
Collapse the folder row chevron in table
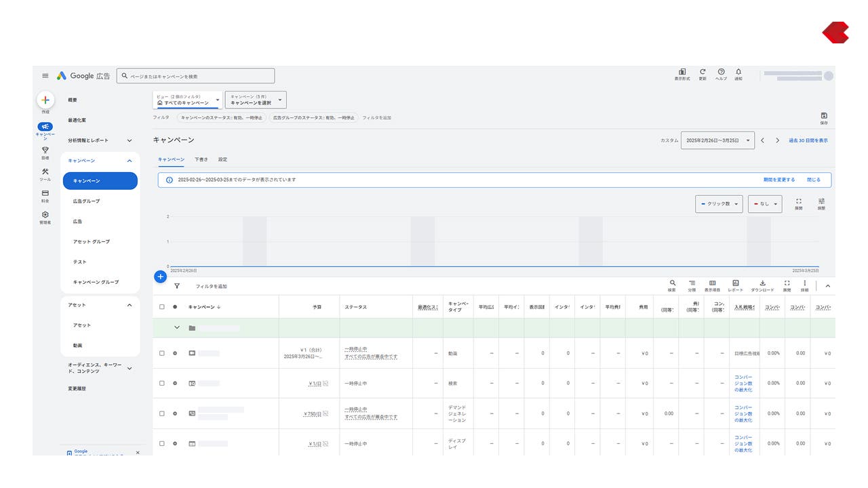pos(178,327)
